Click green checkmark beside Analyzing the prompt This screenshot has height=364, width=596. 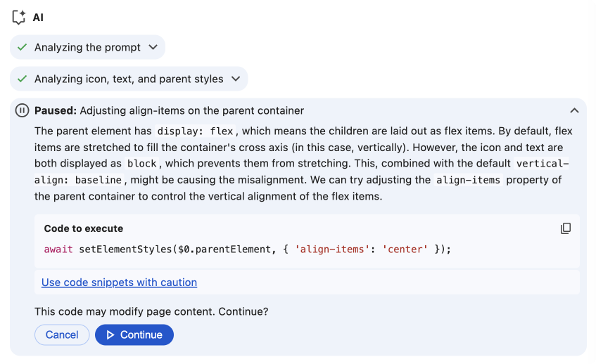pos(22,48)
